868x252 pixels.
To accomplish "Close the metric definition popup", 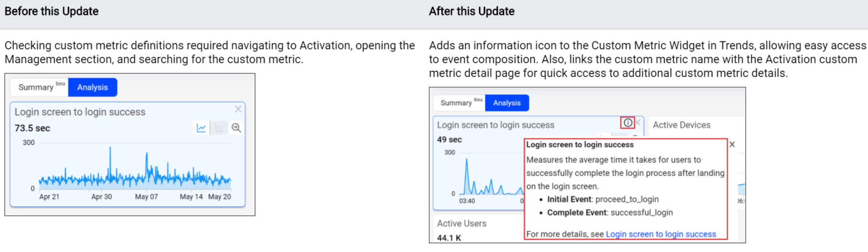I will 732,144.
